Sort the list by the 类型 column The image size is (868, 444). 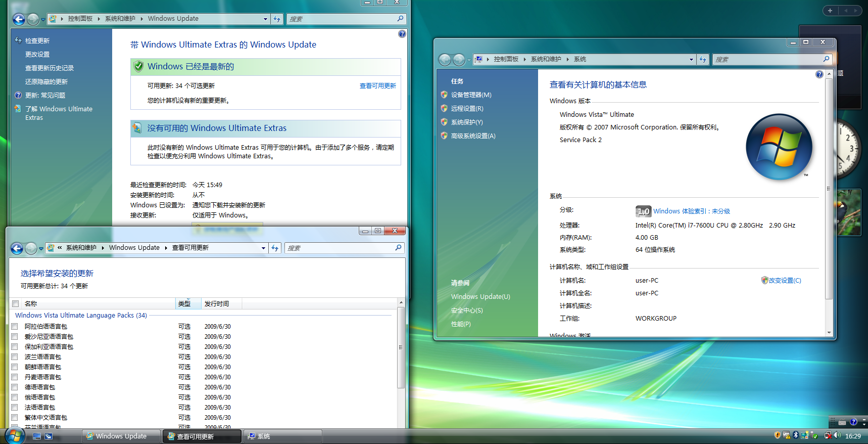pyautogui.click(x=188, y=304)
